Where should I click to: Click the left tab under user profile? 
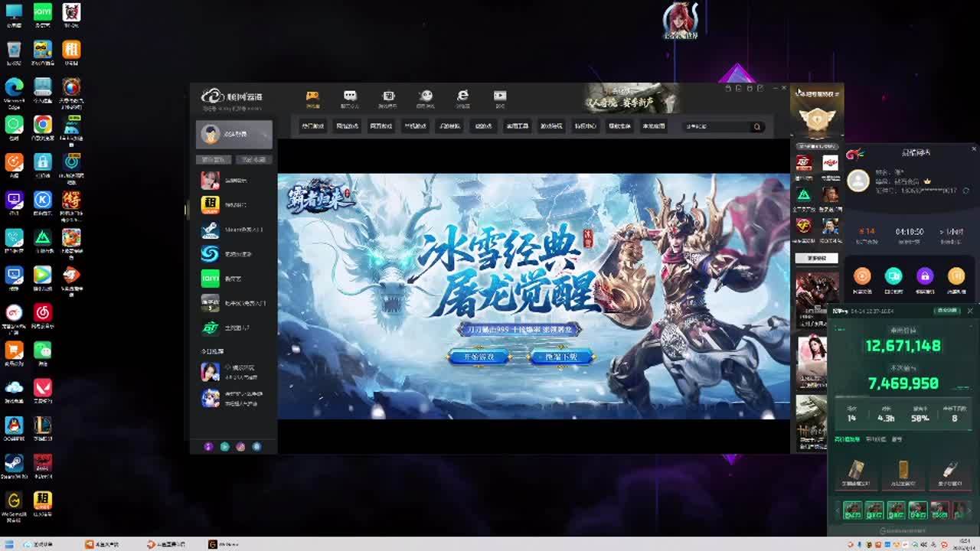[214, 160]
